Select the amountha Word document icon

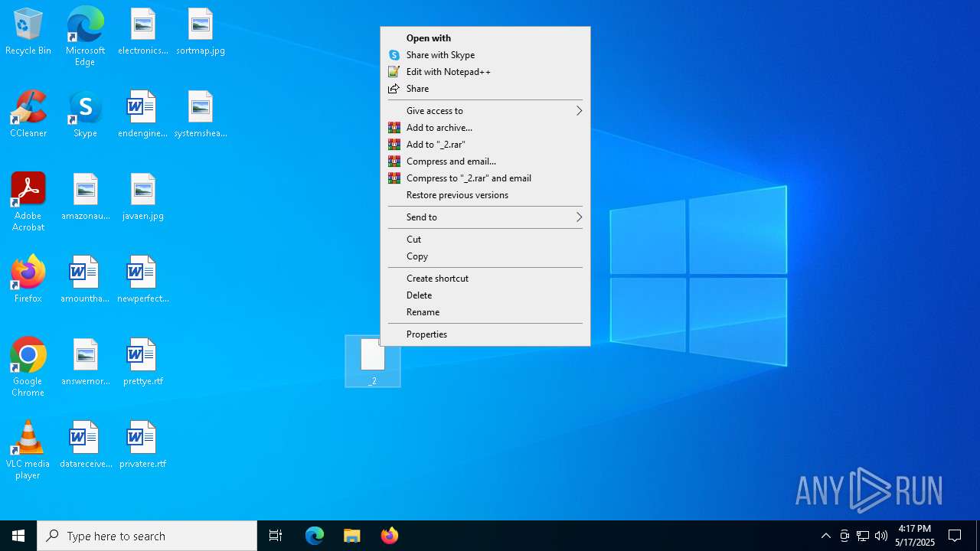[85, 280]
